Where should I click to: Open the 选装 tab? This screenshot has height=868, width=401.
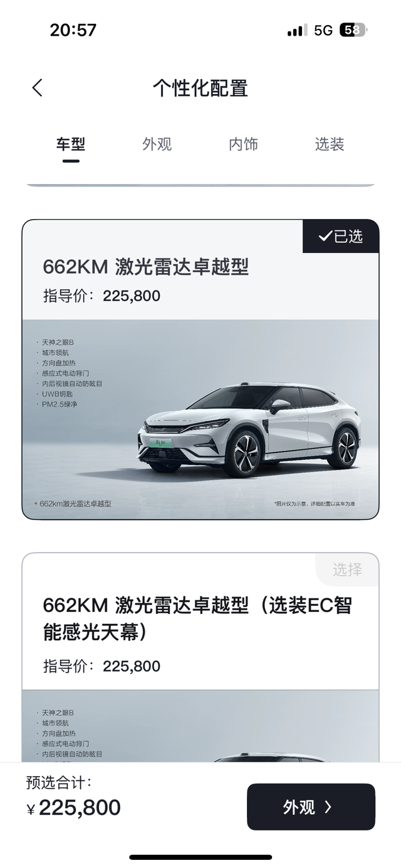(330, 145)
